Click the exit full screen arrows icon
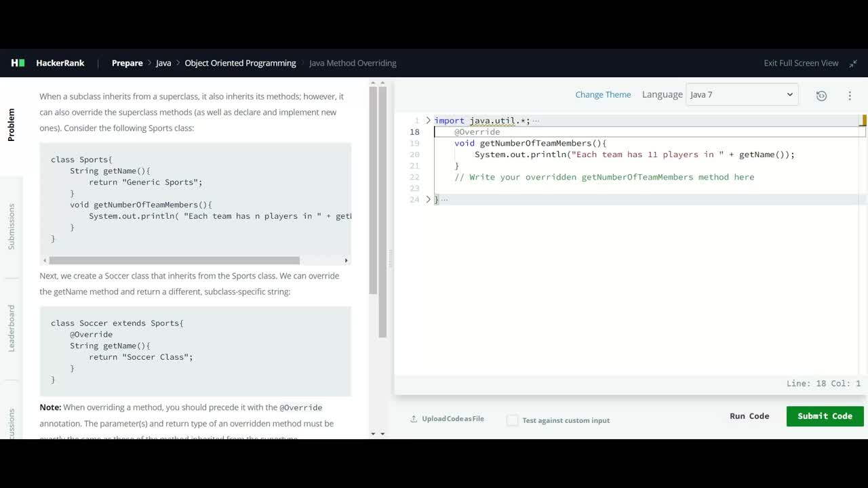 (x=853, y=63)
